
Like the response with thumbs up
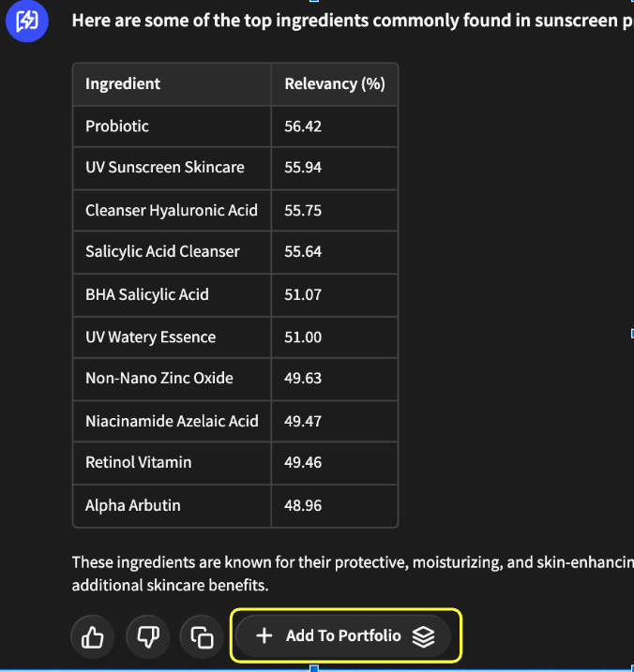(93, 637)
